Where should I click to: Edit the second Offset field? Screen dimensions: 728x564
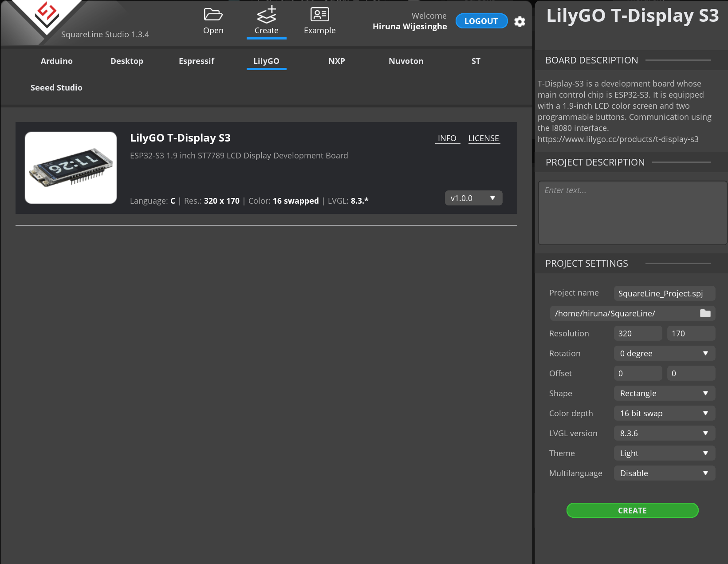click(691, 373)
